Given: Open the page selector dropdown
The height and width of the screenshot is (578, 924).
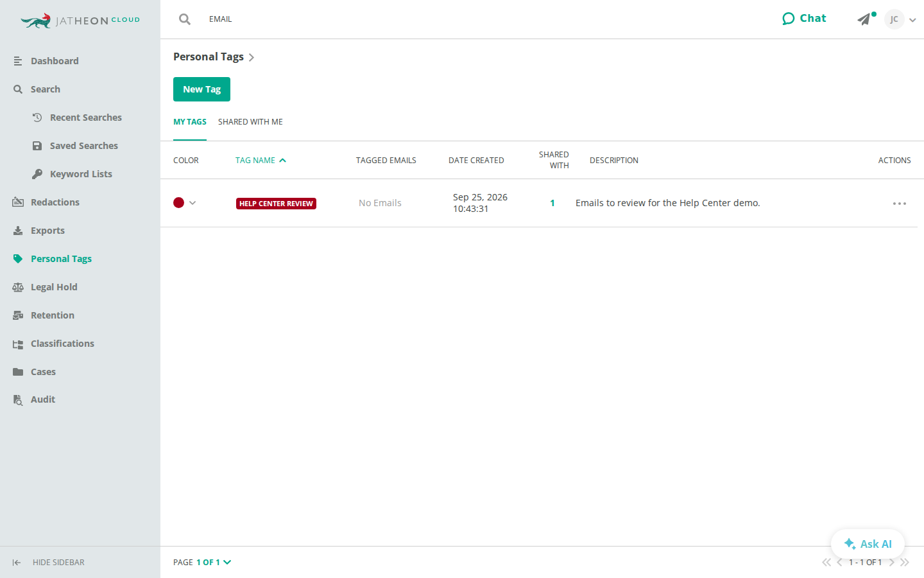Looking at the screenshot, I should (x=214, y=563).
